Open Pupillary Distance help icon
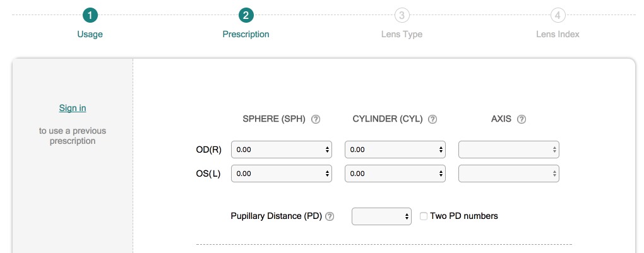644x253 pixels. [330, 216]
